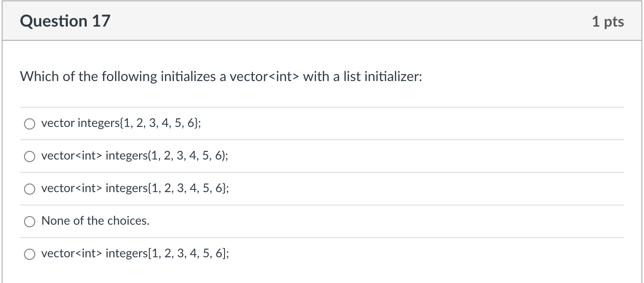Click the label text 'vector<int> integers[1, 2, 3, 4, 5, 6];'
This screenshot has width=644, height=283.
coord(135,254)
